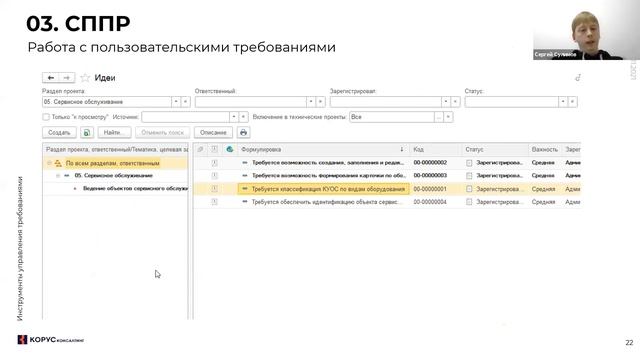
Task: Open Статус dropdown arrow
Action: pyautogui.click(x=563, y=102)
